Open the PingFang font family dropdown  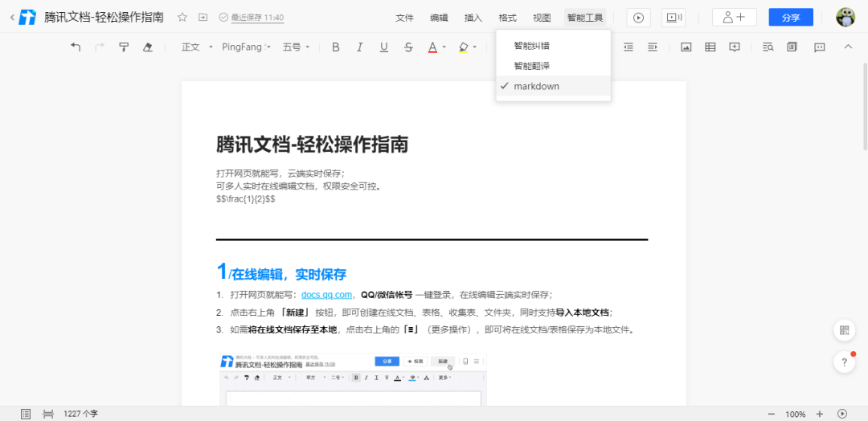pos(247,47)
